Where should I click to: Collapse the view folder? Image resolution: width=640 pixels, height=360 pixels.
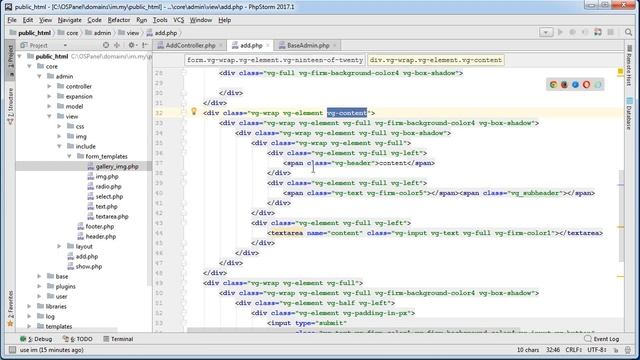49,116
